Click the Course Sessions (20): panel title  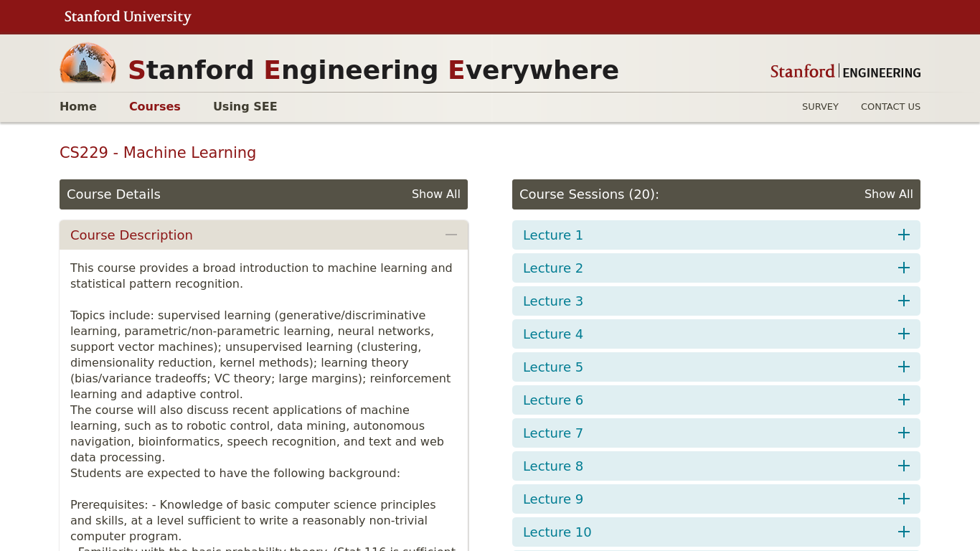tap(589, 194)
